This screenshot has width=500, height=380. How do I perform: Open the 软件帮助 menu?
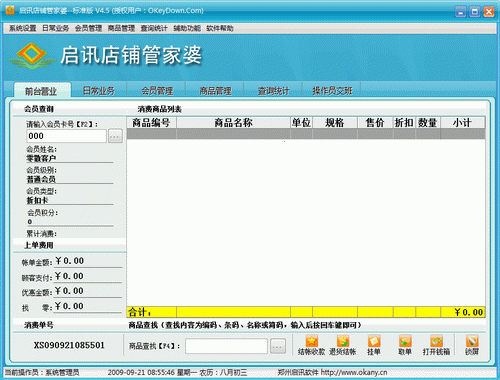pos(220,28)
